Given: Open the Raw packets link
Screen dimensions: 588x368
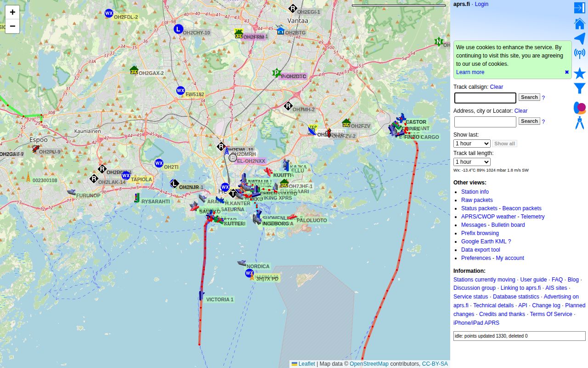Looking at the screenshot, I should [477, 200].
